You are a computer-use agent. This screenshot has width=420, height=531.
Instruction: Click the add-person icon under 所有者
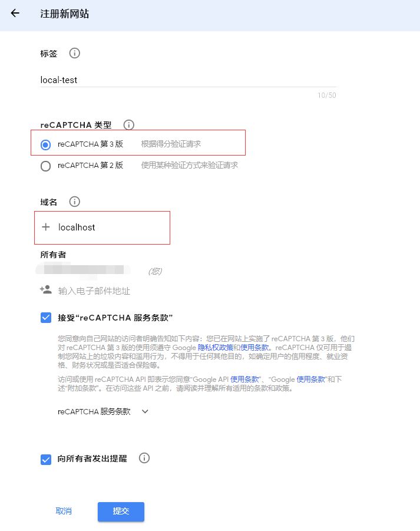pos(46,289)
